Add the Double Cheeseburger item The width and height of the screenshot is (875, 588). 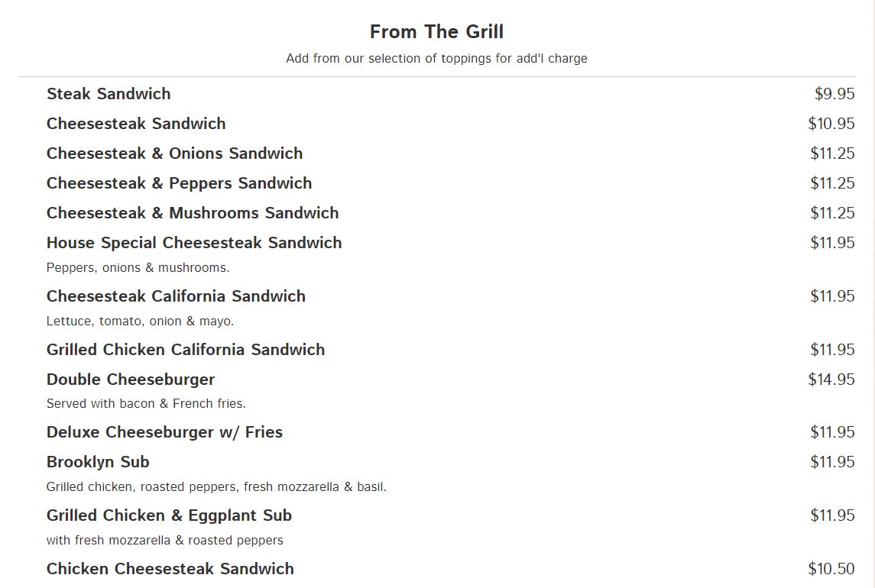tap(131, 380)
